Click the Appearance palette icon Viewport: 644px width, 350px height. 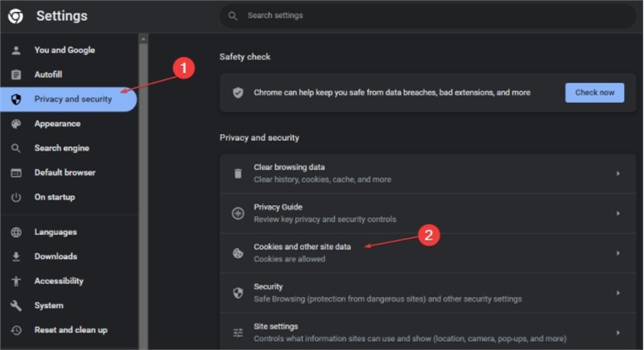click(x=16, y=124)
